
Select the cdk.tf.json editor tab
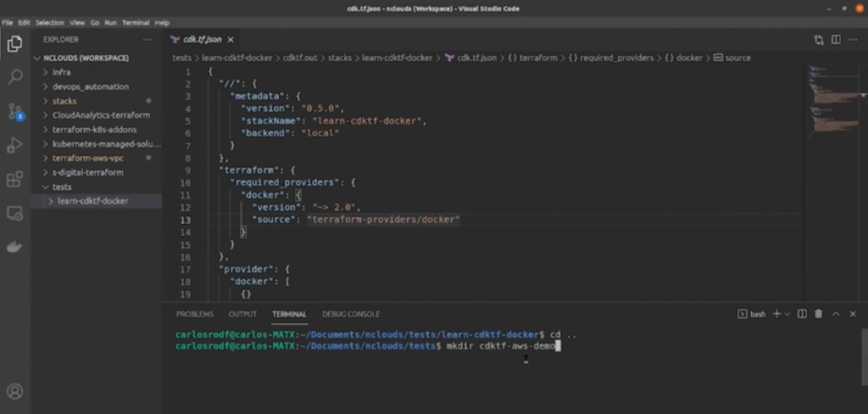202,40
